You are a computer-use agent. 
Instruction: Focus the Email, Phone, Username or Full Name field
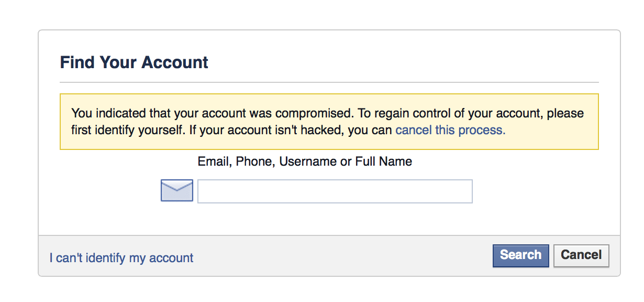click(335, 191)
